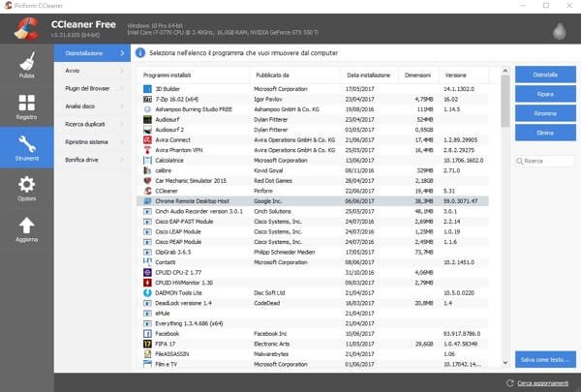Open the Pulizia cleaner section

coord(27,65)
